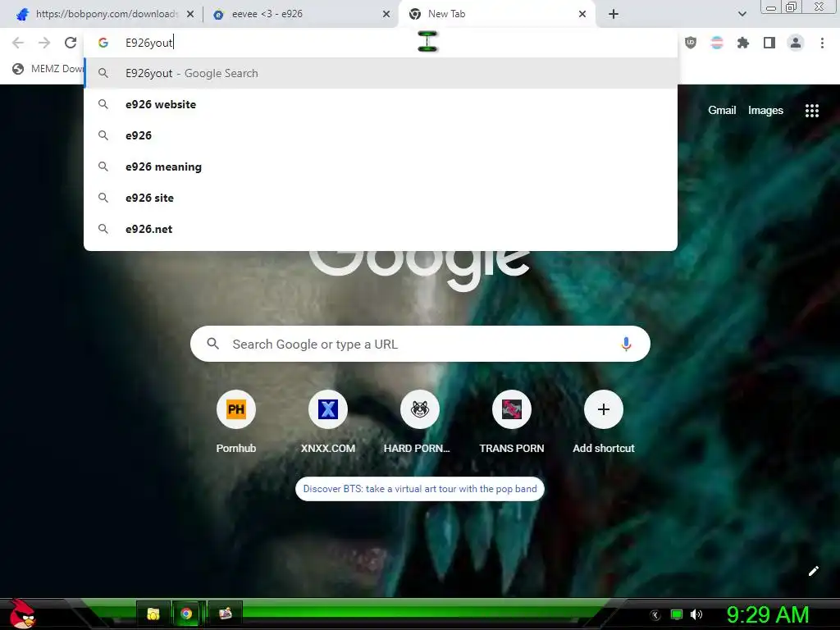Show hidden tray icons arrow

click(655, 615)
